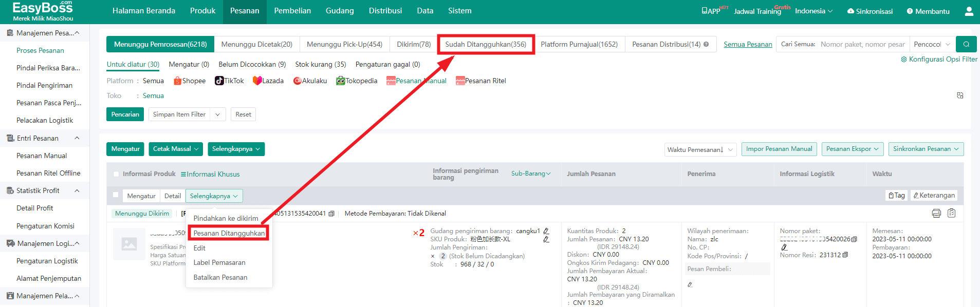This screenshot has height=307, width=980.
Task: Open the clipboard checklist icon beside printer
Action: pos(951,214)
